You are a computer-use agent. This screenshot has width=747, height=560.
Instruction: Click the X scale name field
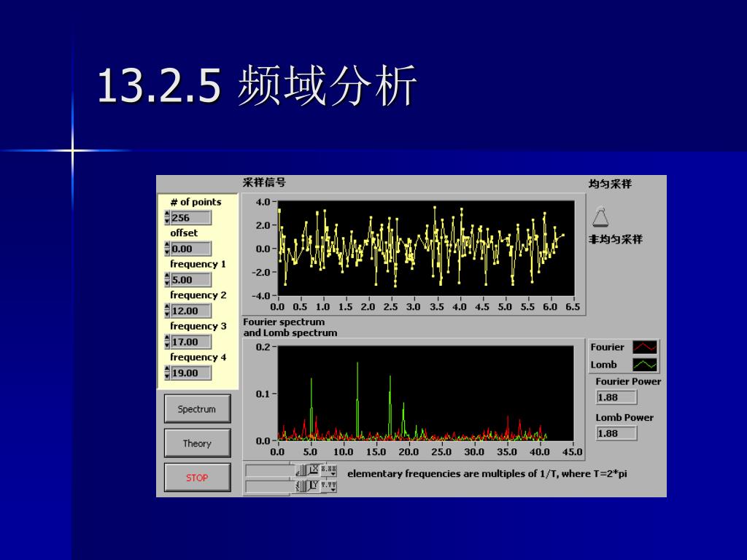[269, 470]
